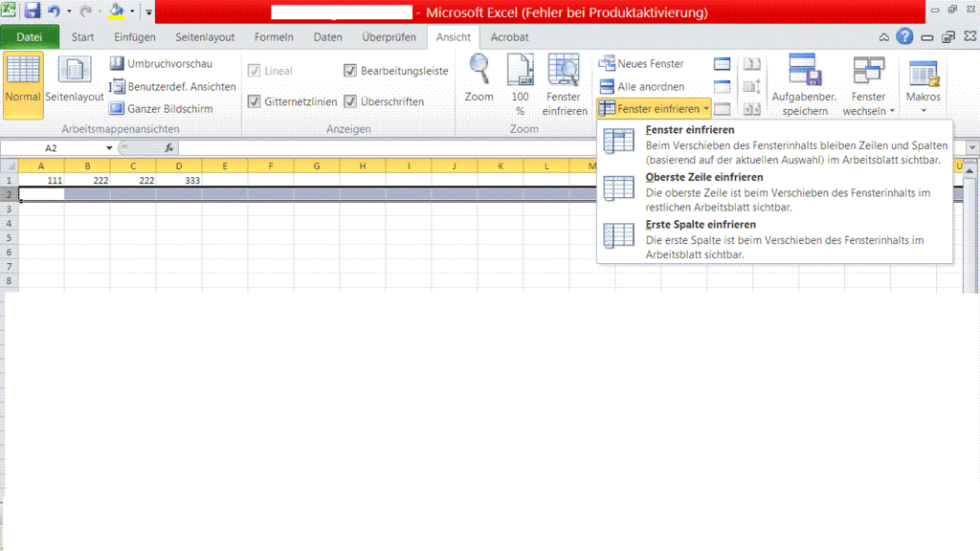
Task: Open the Datei tab
Action: point(30,37)
